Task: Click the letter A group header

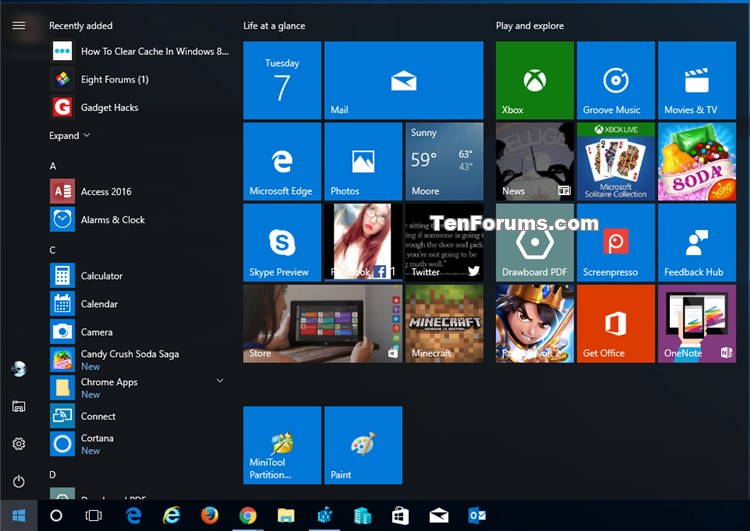Action: click(x=53, y=166)
